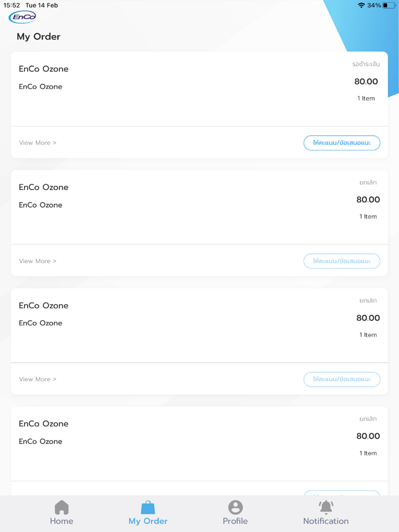
Task: Tap ให้คะแนน/ข้อเสนอแนะ on the second order
Action: click(341, 261)
